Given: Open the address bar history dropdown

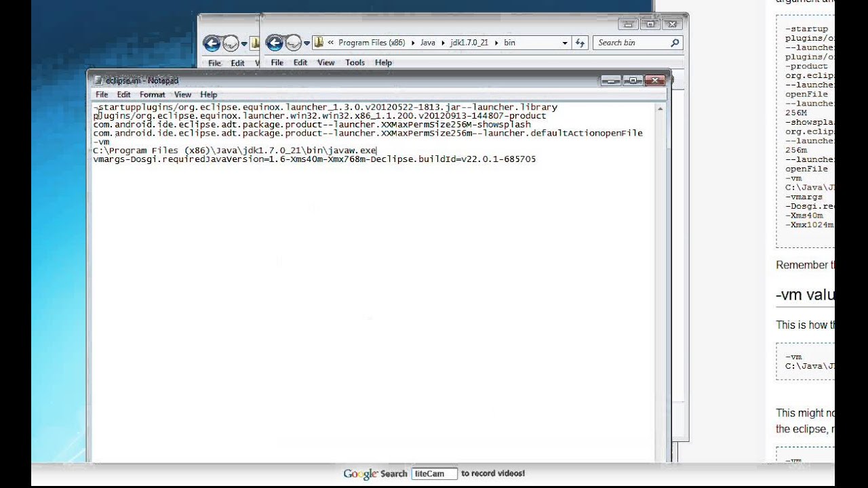Looking at the screenshot, I should 565,43.
